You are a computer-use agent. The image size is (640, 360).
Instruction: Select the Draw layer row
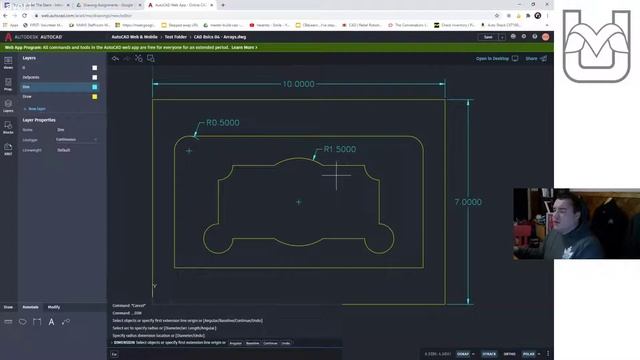click(60, 97)
